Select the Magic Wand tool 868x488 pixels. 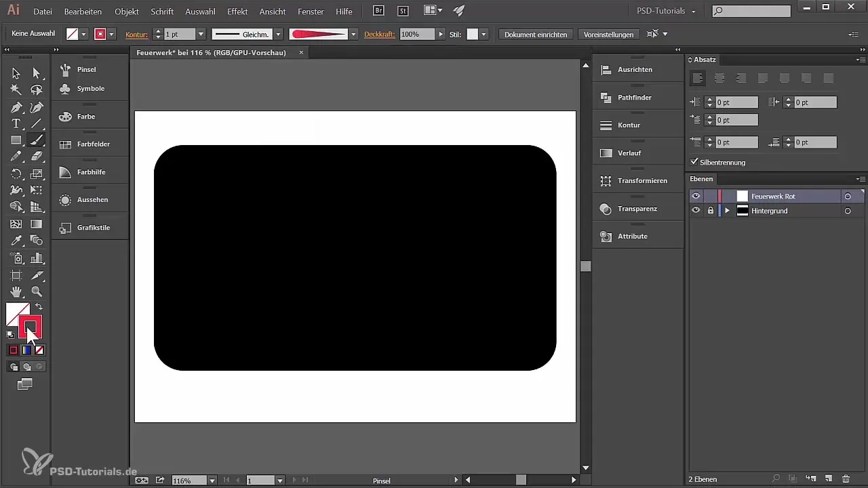coord(16,89)
